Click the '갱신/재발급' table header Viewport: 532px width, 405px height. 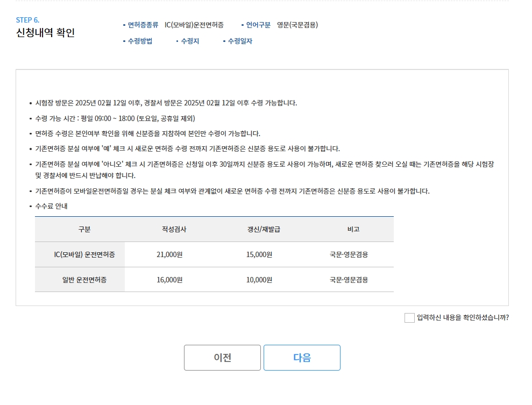pos(264,229)
